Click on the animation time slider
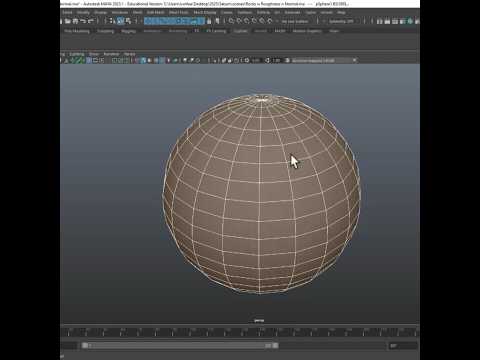480x360 pixels. pyautogui.click(x=240, y=332)
